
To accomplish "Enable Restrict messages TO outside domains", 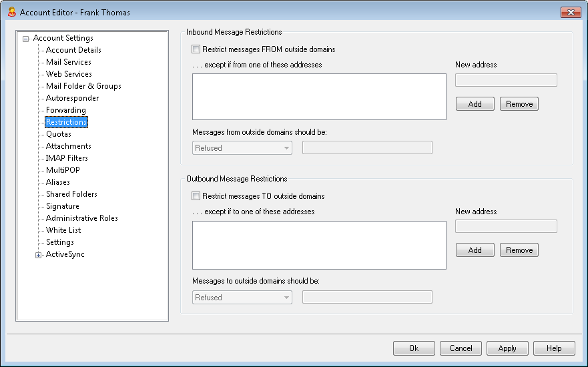I will (x=196, y=196).
